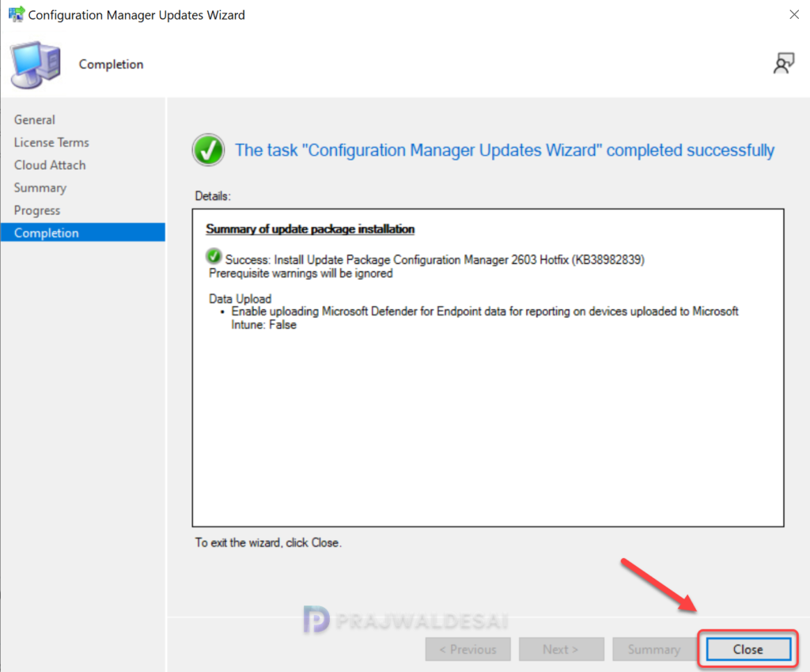Screen dimensions: 810x672
Task: Click the disabled Previous button
Action: click(x=468, y=649)
